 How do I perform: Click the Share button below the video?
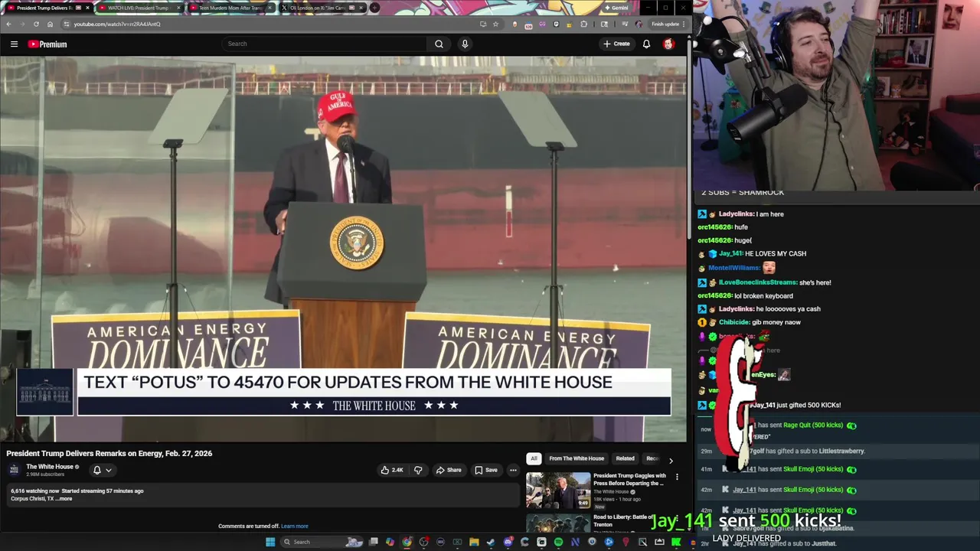click(x=448, y=470)
